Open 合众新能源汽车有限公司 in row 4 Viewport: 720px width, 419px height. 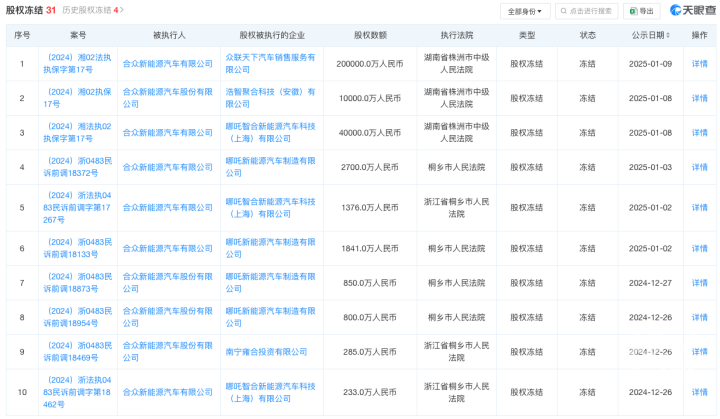[168, 167]
